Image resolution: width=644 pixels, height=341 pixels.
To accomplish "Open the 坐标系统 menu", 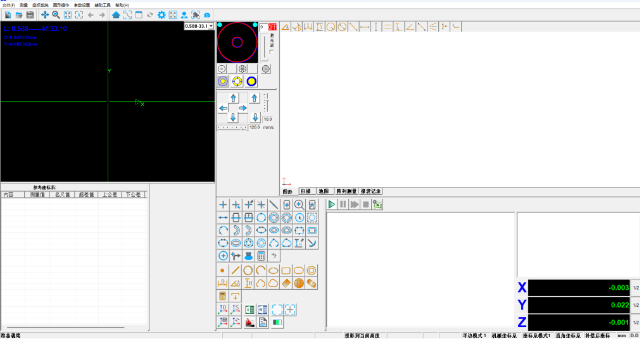I will click(41, 4).
